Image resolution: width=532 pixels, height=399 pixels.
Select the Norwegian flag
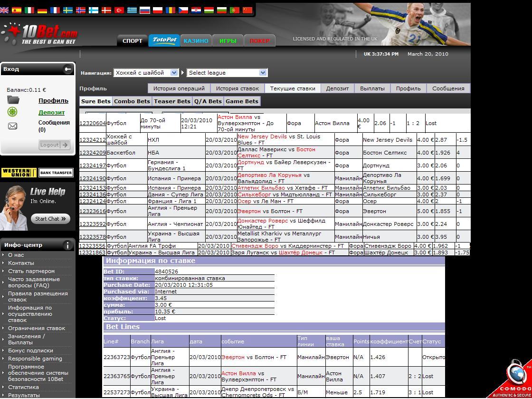(81, 10)
